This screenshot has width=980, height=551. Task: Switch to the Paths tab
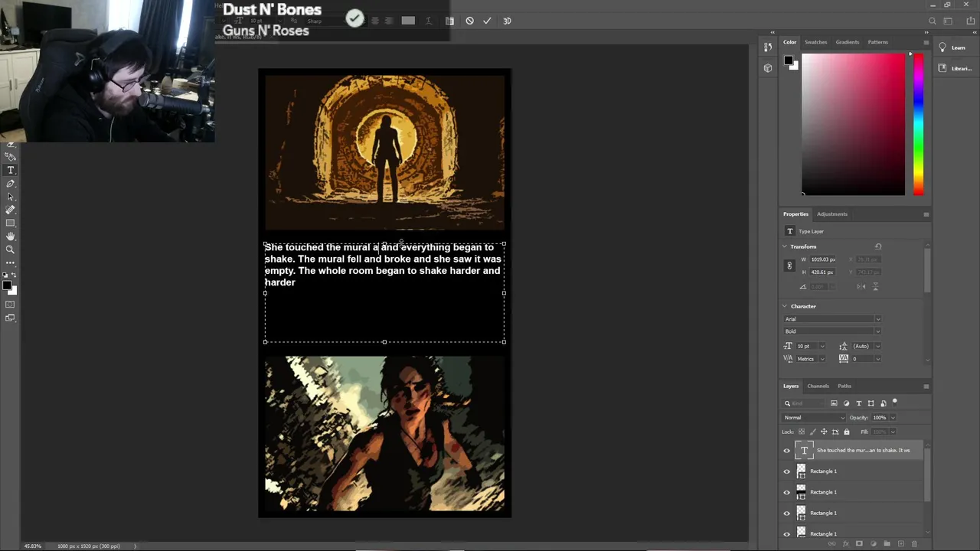(x=844, y=386)
